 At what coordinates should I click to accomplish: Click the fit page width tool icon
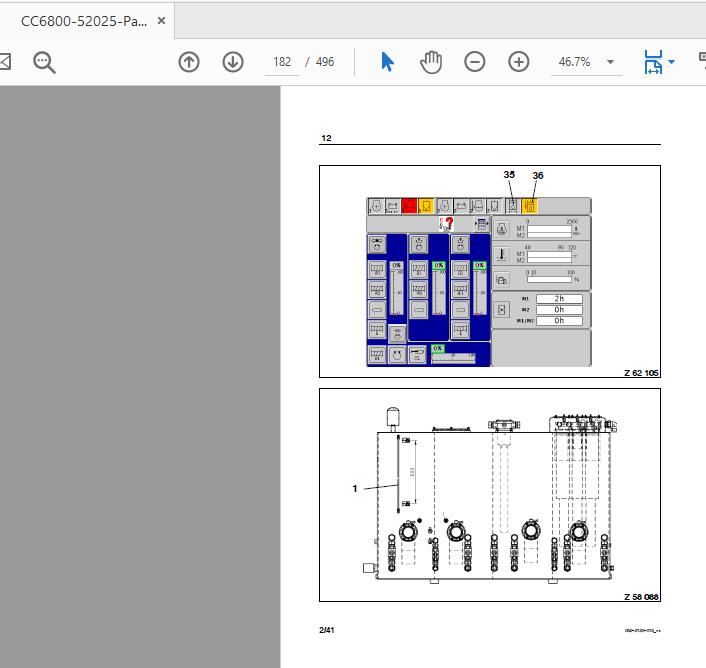(653, 62)
